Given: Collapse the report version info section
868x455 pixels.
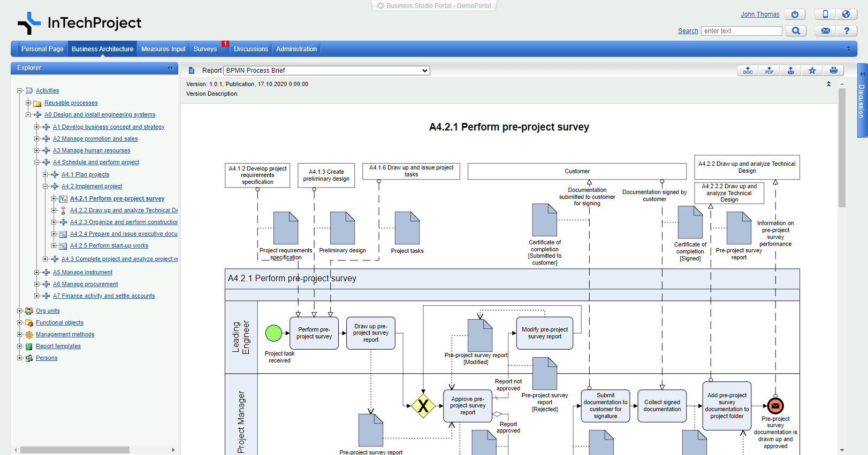Looking at the screenshot, I should tap(828, 84).
